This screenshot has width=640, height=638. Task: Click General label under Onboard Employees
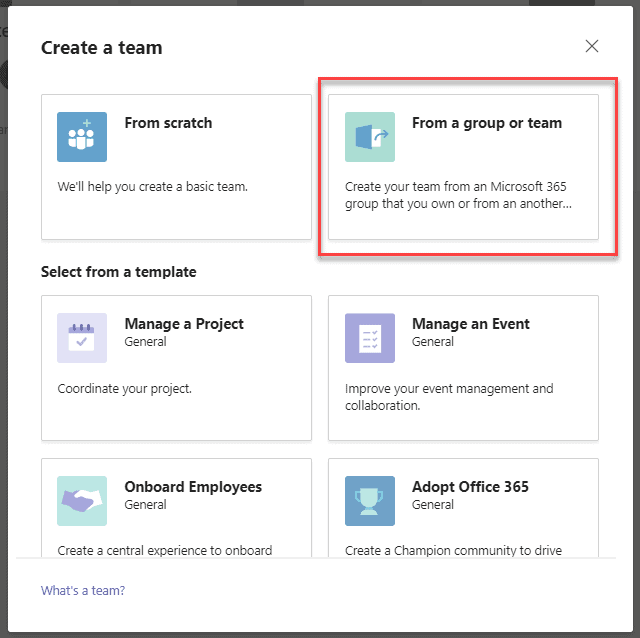click(x=145, y=505)
